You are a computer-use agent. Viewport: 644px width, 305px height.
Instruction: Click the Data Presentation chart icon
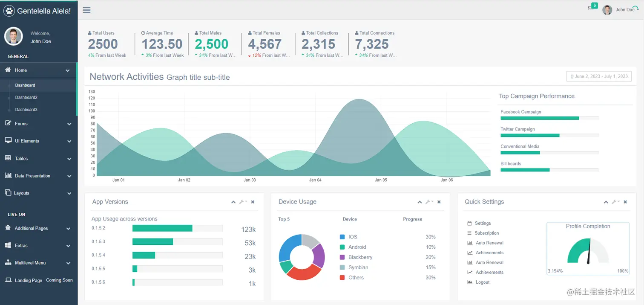pyautogui.click(x=8, y=175)
